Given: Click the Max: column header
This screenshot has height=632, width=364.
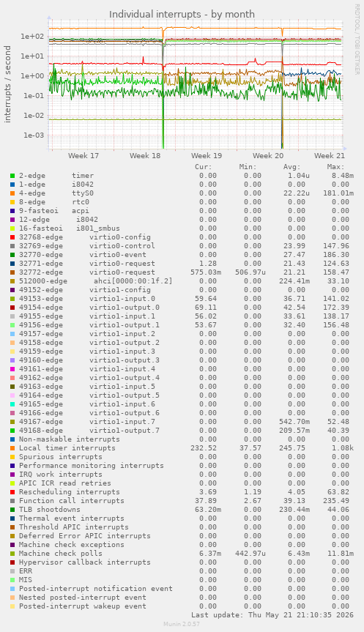Looking at the screenshot, I should click(335, 167).
